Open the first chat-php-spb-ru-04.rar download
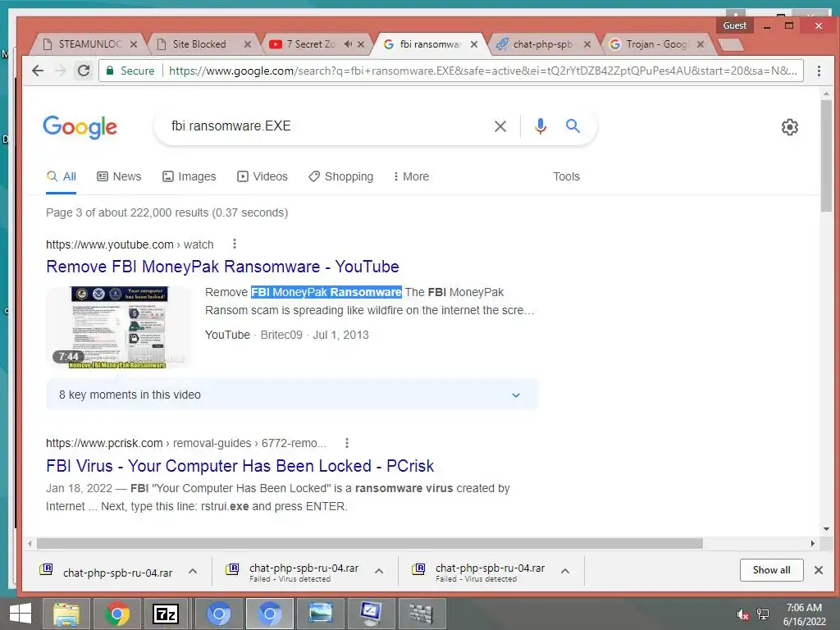The width and height of the screenshot is (840, 630). (x=107, y=572)
